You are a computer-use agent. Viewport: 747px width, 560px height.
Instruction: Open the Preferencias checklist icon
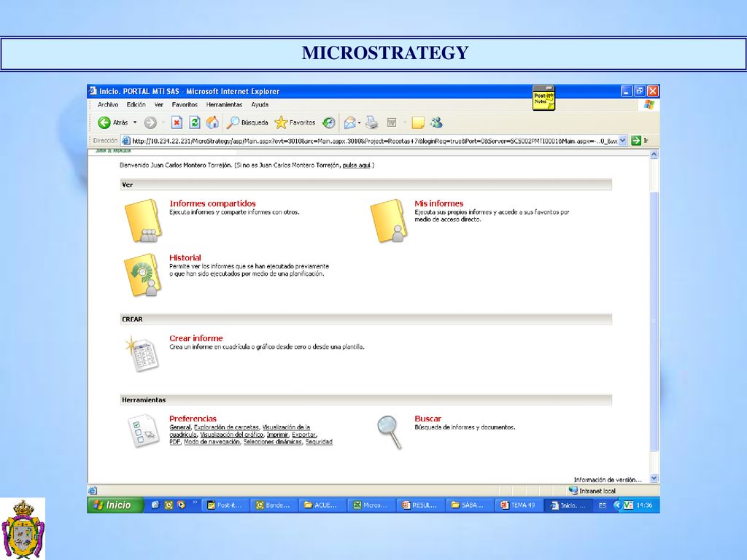point(144,432)
